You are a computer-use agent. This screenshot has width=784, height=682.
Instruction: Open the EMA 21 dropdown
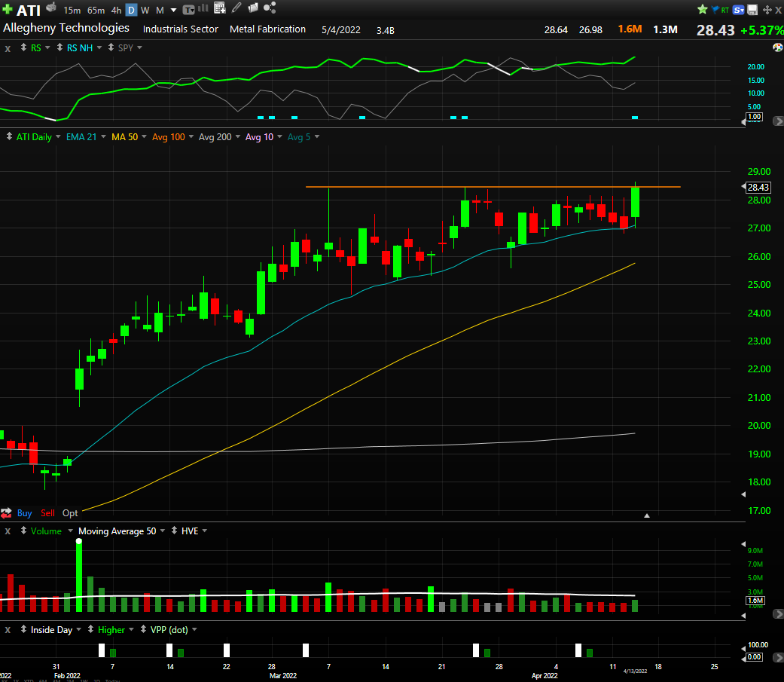click(x=103, y=136)
